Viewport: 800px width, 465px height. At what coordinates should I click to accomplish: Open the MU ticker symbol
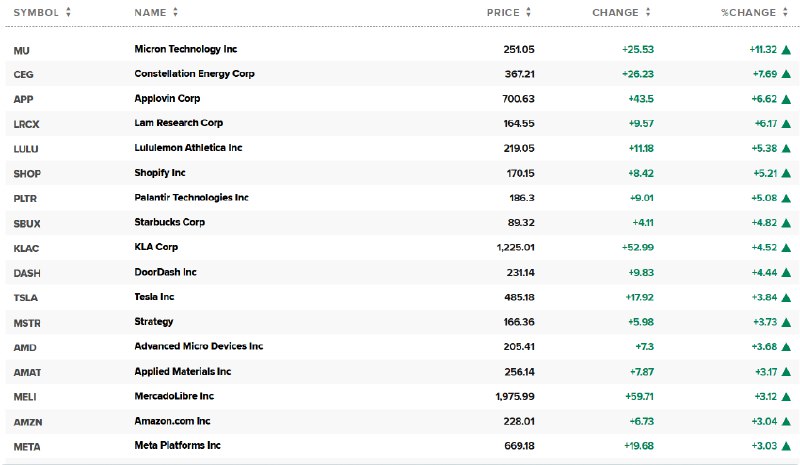pyautogui.click(x=21, y=51)
